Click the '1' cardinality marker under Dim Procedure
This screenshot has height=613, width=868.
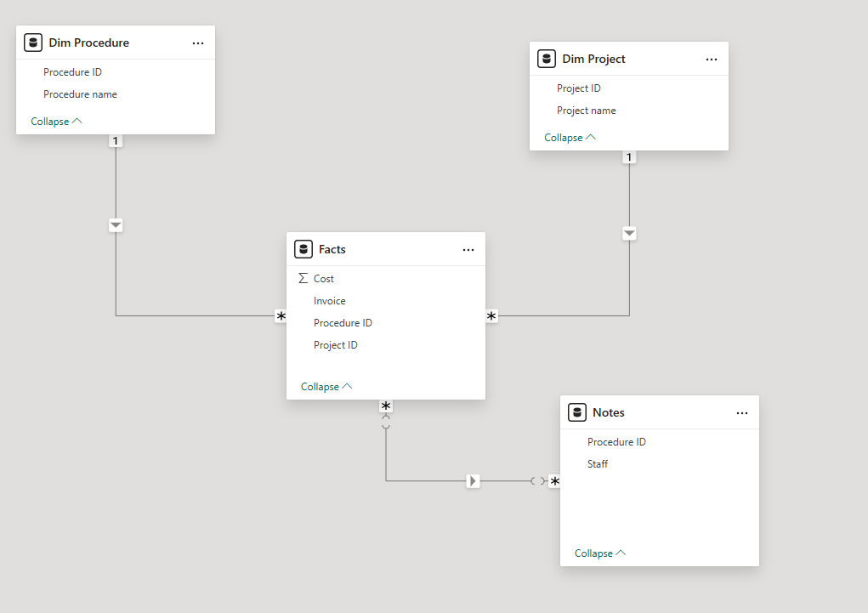coord(115,140)
